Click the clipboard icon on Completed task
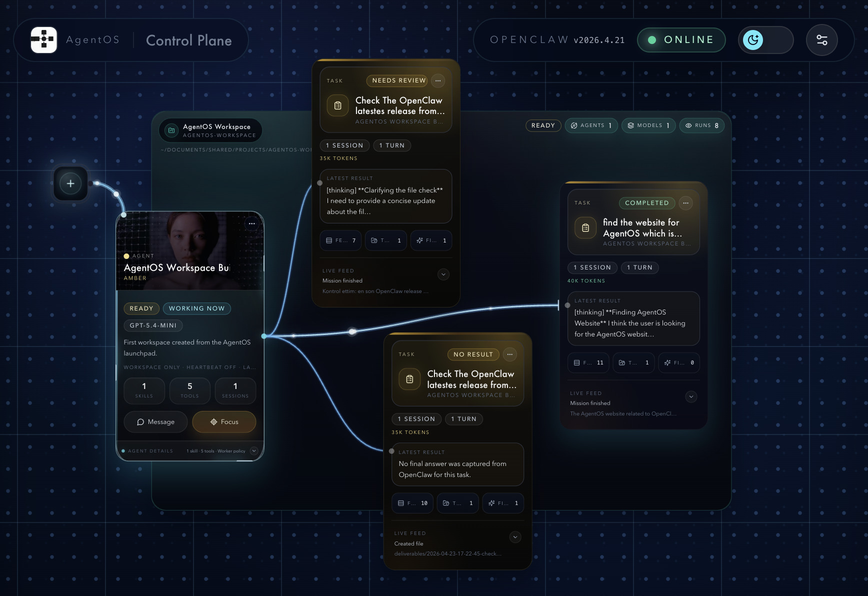 (x=585, y=228)
